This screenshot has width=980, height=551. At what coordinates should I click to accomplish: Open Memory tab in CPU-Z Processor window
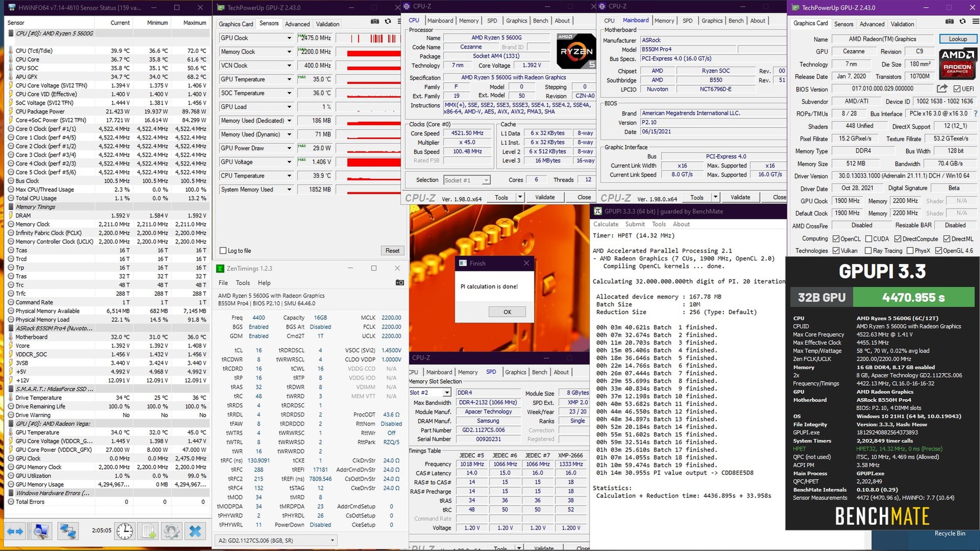tap(469, 21)
